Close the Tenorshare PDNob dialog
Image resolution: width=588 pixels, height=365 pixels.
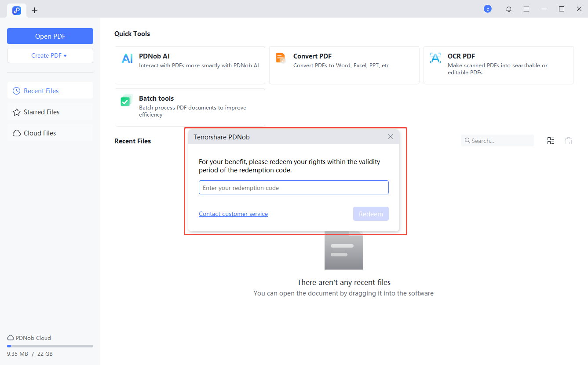[x=391, y=137]
